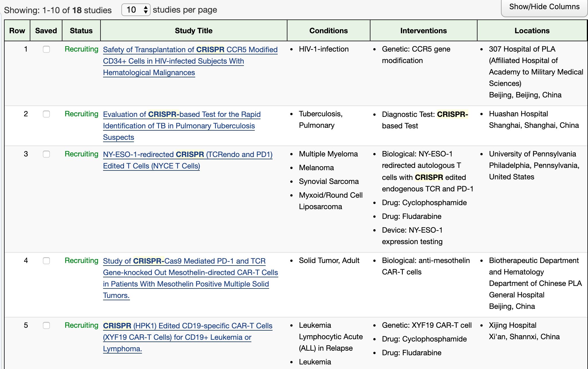Click 'Drug: Cyclophosphamide' in row 5

click(x=424, y=339)
